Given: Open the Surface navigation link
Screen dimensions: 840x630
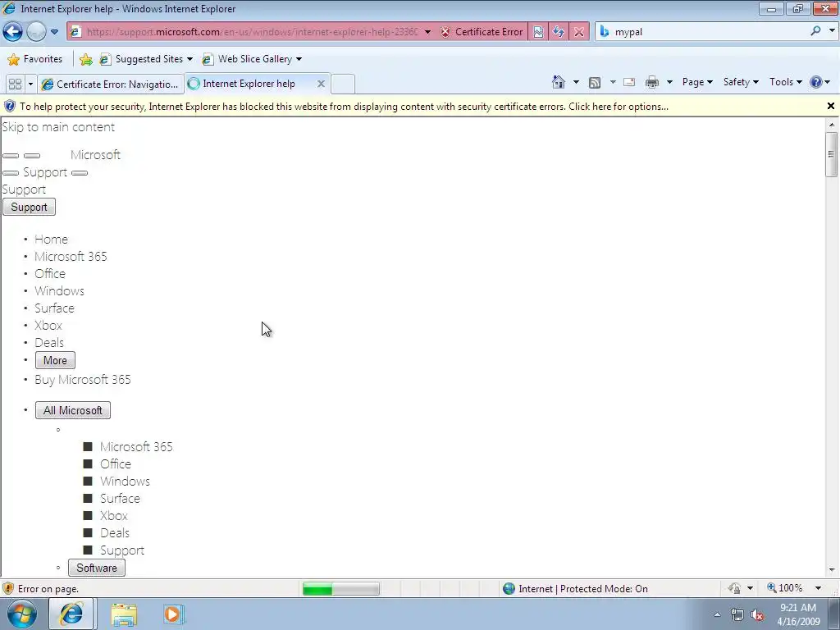Looking at the screenshot, I should (54, 308).
